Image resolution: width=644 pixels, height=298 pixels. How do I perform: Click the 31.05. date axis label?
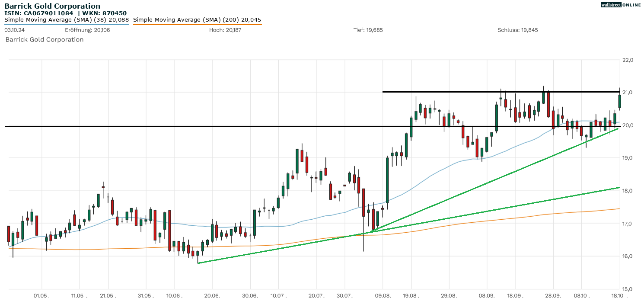click(146, 295)
